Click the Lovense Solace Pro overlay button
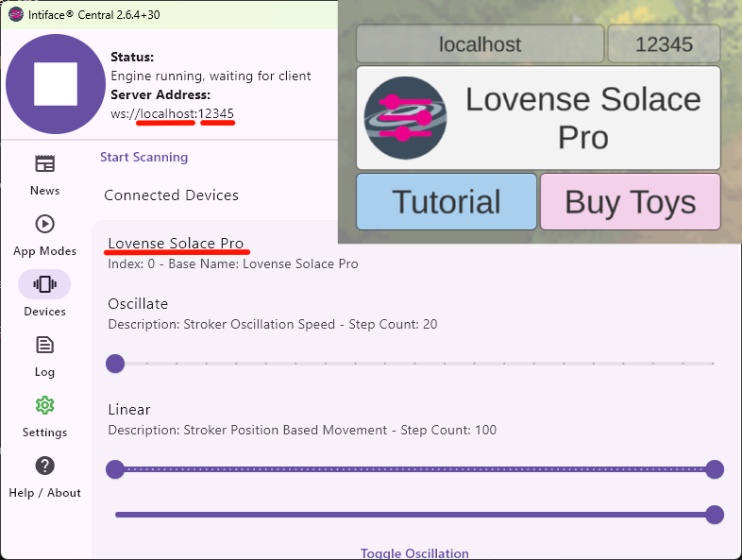 [x=538, y=118]
